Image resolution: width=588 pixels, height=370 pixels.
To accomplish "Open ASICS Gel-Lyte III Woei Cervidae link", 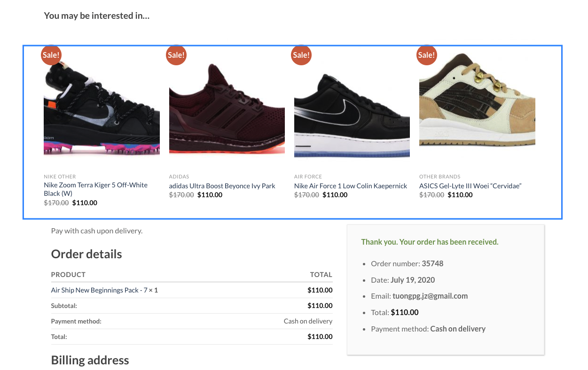I will tap(470, 186).
